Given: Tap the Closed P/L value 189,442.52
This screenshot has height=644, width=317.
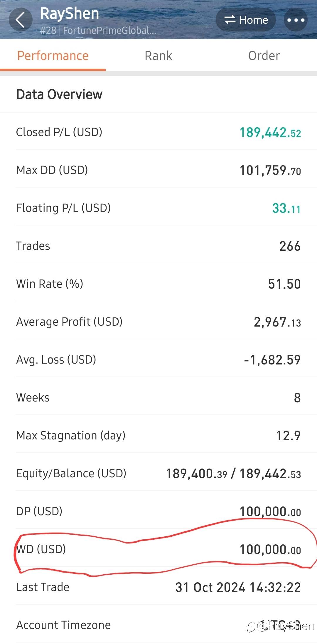Looking at the screenshot, I should [x=270, y=133].
